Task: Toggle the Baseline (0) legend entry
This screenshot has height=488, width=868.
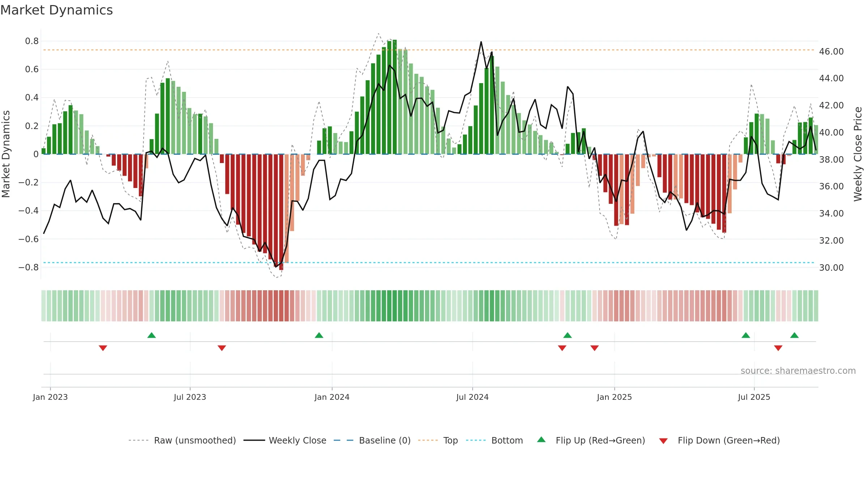Action: [x=372, y=440]
